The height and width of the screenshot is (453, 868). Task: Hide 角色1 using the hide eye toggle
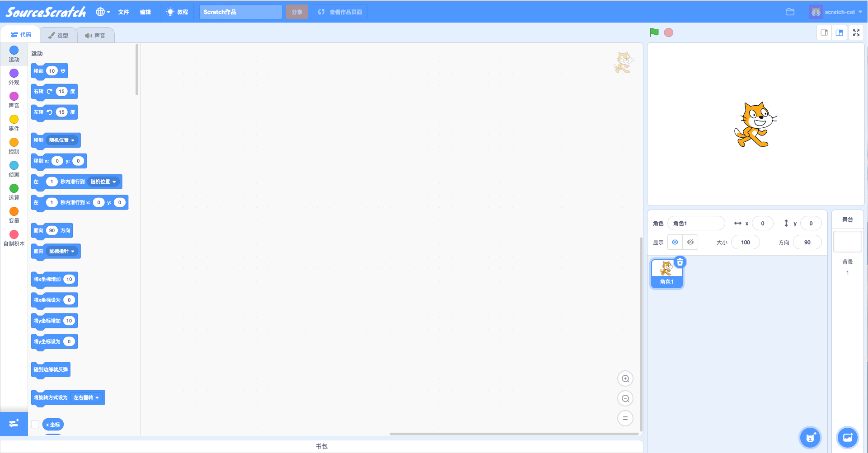(x=690, y=242)
